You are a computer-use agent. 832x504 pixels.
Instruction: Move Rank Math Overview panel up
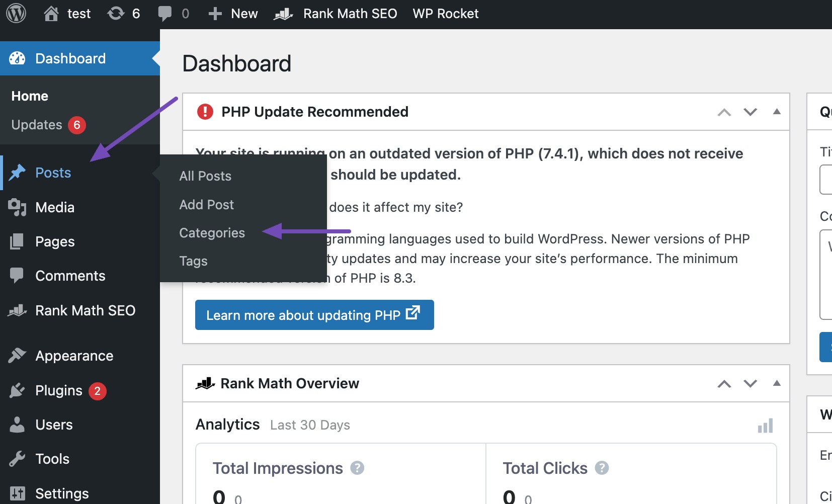pyautogui.click(x=724, y=384)
